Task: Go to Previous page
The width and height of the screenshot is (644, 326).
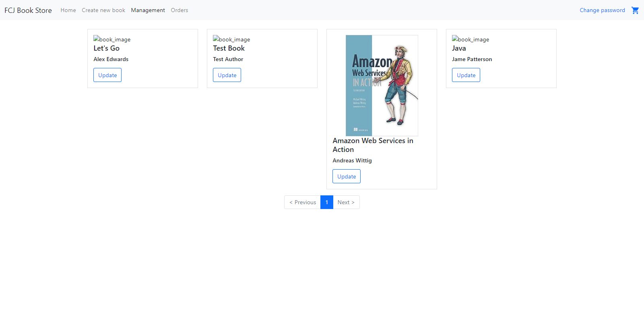Action: point(303,202)
